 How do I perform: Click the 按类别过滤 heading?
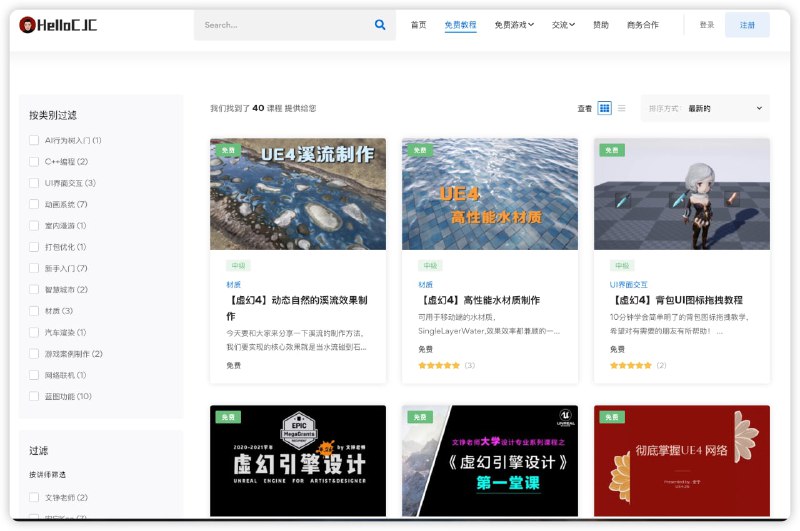coord(53,115)
